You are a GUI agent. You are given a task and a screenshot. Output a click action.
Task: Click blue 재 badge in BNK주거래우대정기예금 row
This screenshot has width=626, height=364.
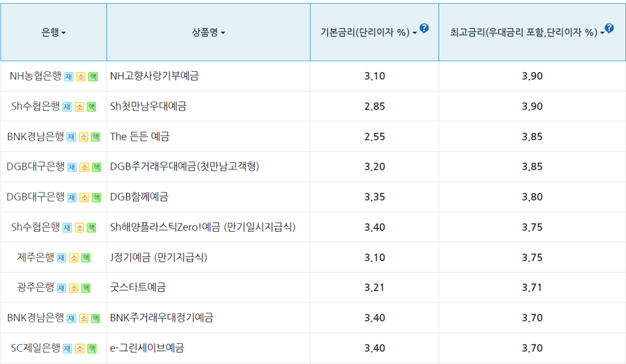click(x=71, y=318)
